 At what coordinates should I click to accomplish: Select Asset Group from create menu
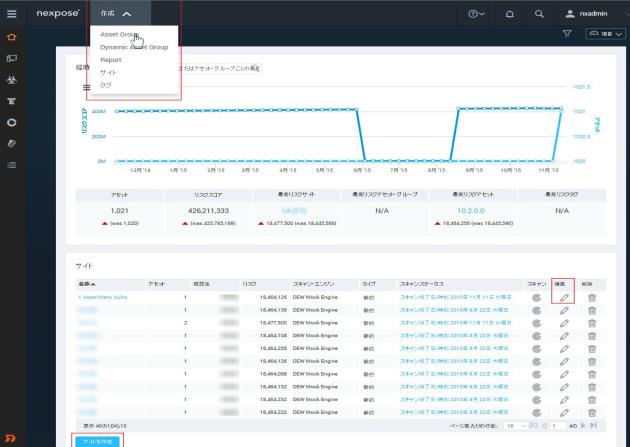click(x=120, y=34)
